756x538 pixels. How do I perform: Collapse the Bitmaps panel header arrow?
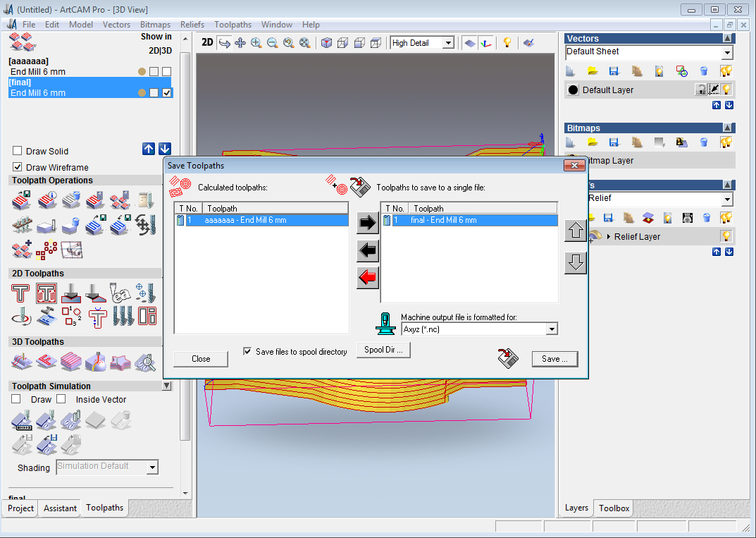click(x=727, y=128)
